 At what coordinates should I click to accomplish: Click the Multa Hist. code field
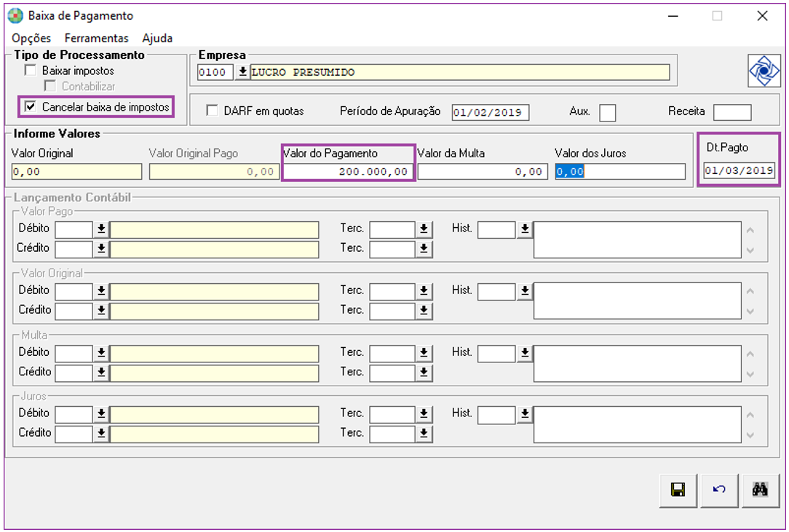(496, 353)
